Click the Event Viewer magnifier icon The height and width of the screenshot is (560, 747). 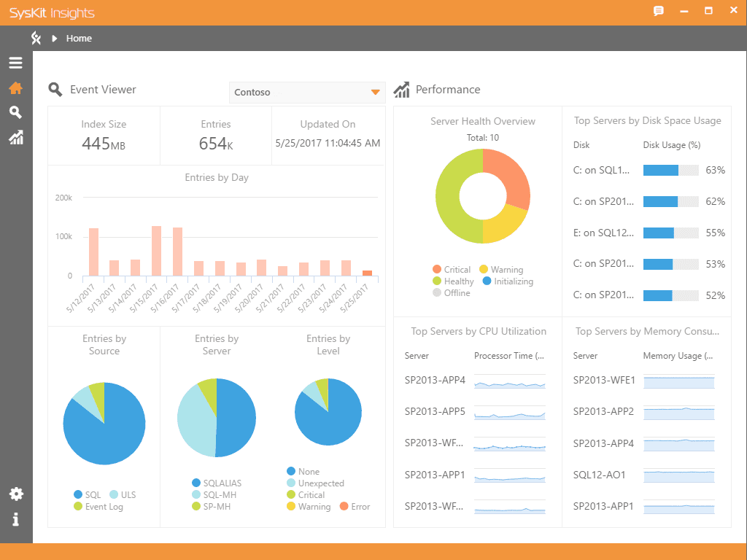pyautogui.click(x=55, y=89)
